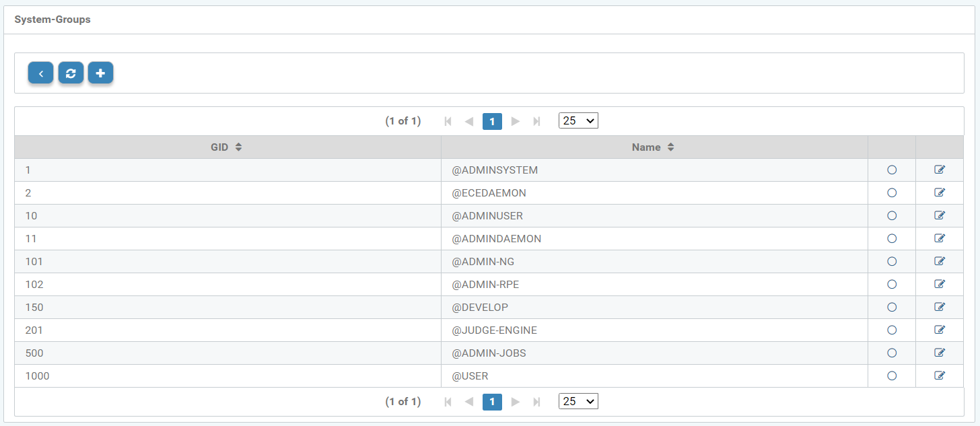Go to page 1 in top paginator
Image resolution: width=980 pixels, height=426 pixels.
coord(492,121)
